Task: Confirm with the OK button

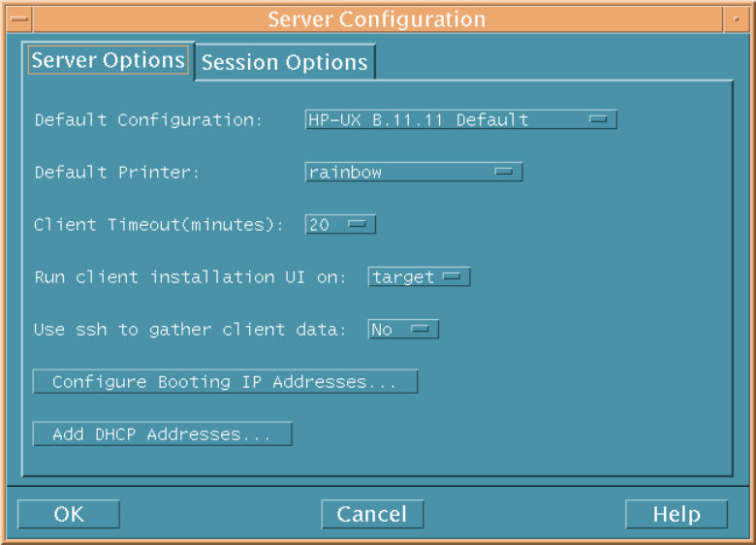Action: pyautogui.click(x=69, y=514)
